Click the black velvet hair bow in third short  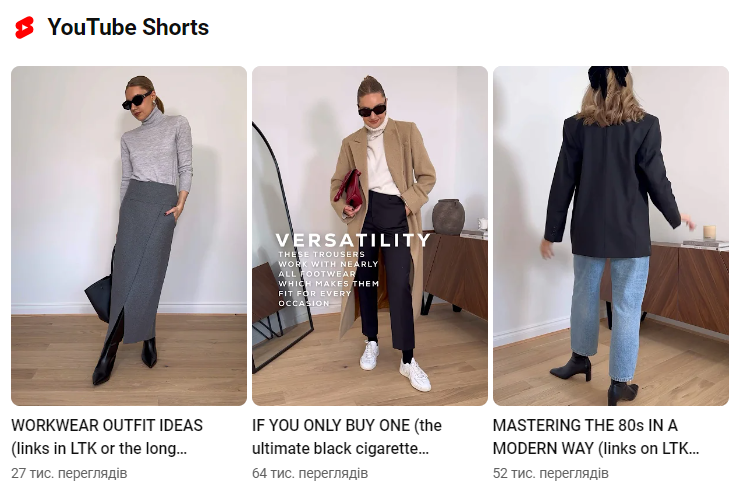pos(609,76)
